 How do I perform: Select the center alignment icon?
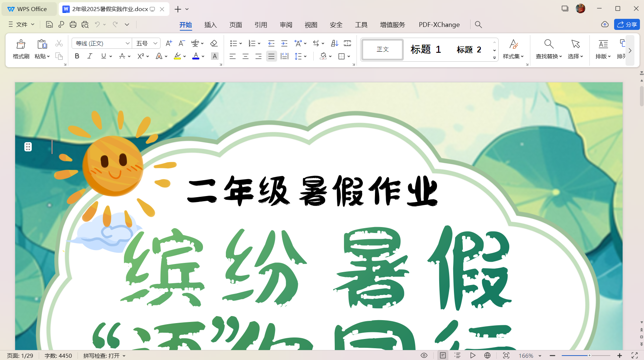click(245, 56)
